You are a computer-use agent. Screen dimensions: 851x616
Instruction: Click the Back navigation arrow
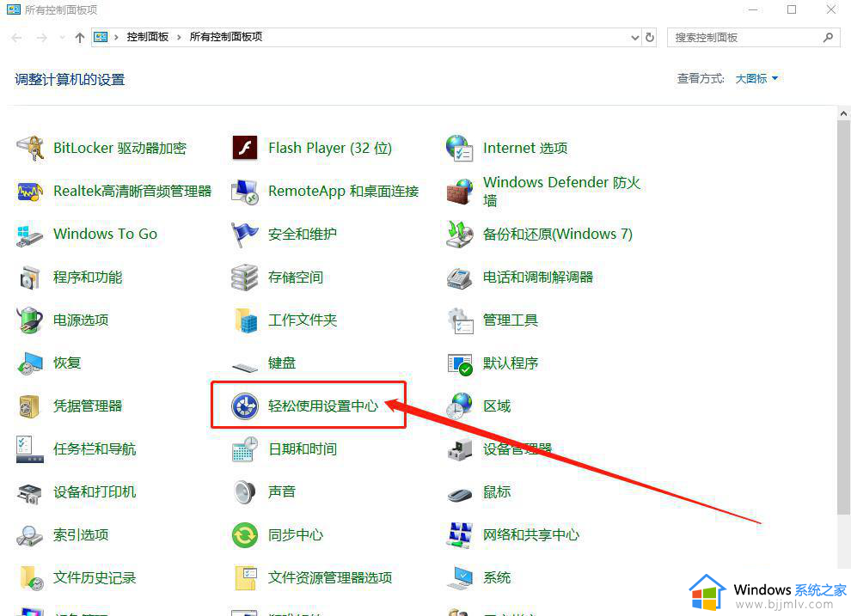(x=17, y=38)
